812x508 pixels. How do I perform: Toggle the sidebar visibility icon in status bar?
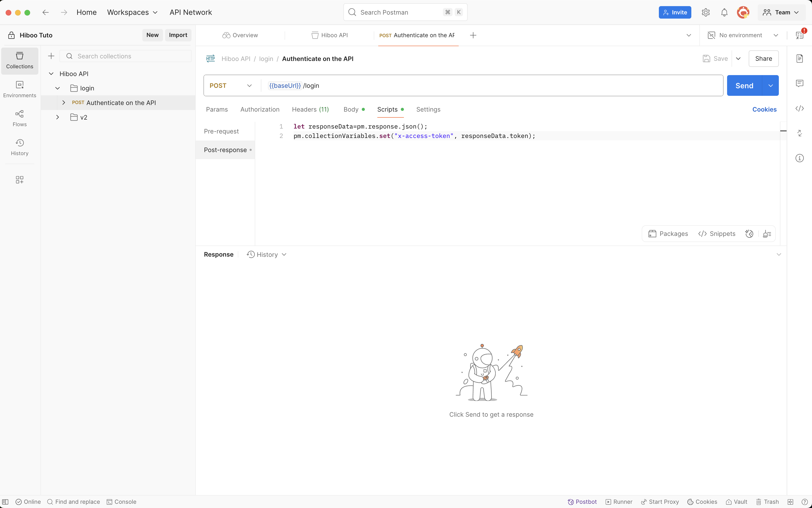[5, 502]
